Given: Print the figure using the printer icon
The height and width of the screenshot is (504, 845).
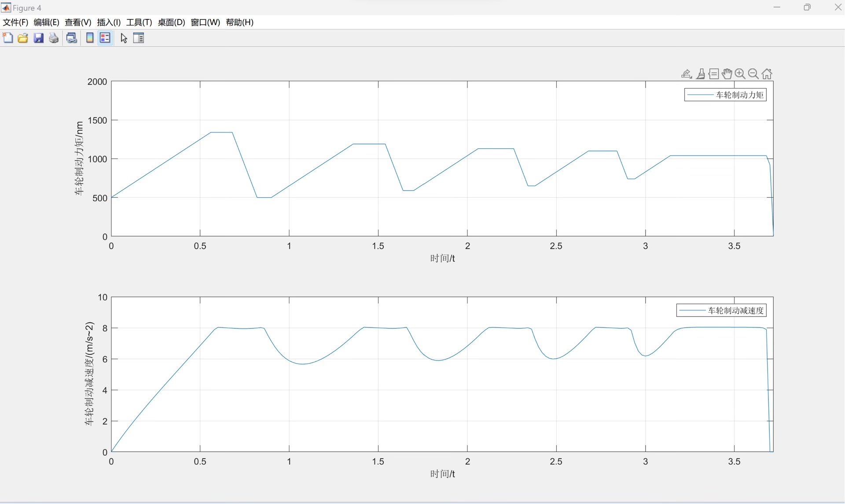Looking at the screenshot, I should pyautogui.click(x=54, y=38).
